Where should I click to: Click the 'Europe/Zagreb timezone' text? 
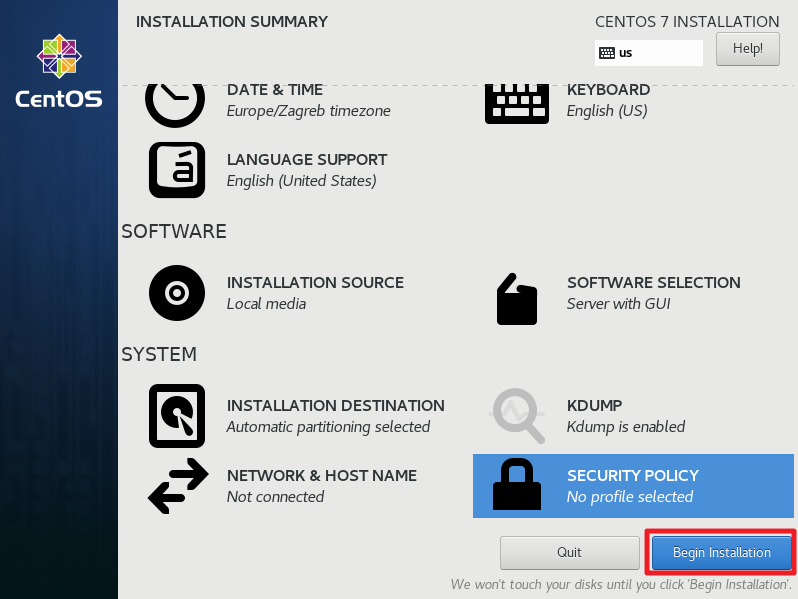(x=309, y=111)
